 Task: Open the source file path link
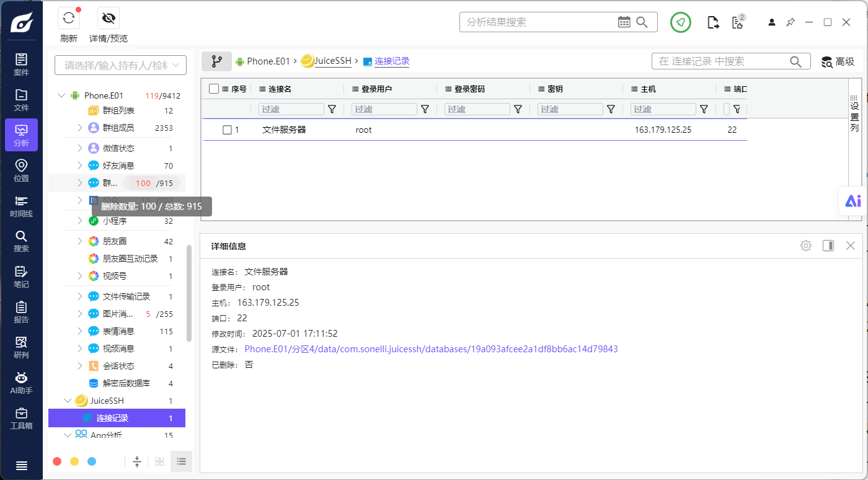coord(431,349)
